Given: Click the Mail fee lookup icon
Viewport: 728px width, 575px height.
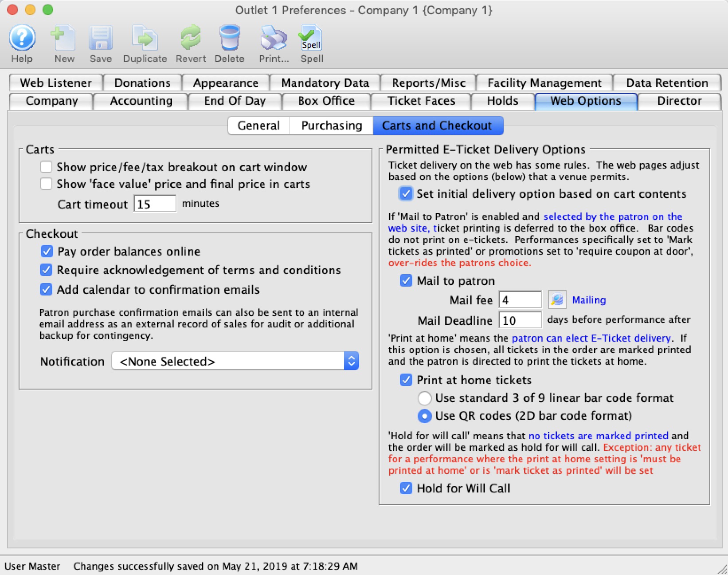Looking at the screenshot, I should (557, 300).
